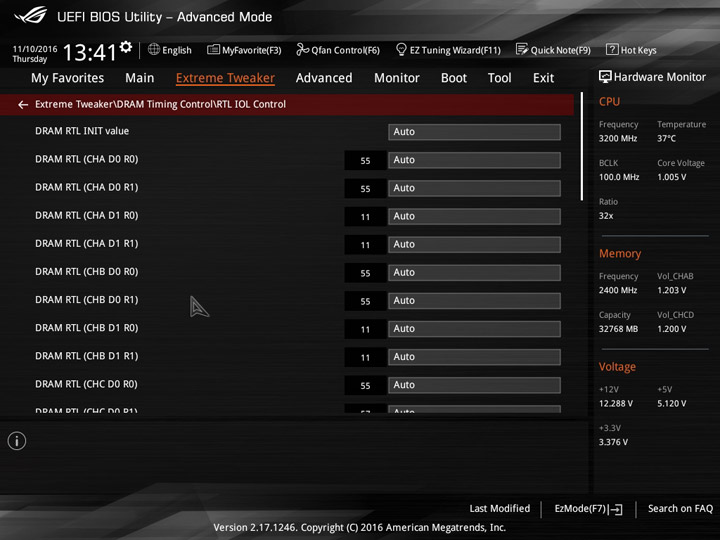The image size is (720, 540).
Task: Go to the Exit tab
Action: (543, 78)
